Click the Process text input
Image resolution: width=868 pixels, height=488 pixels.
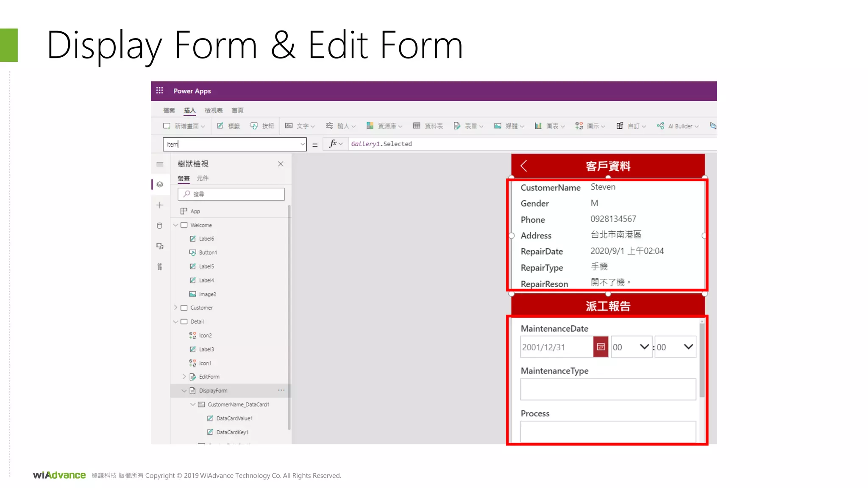[608, 431]
